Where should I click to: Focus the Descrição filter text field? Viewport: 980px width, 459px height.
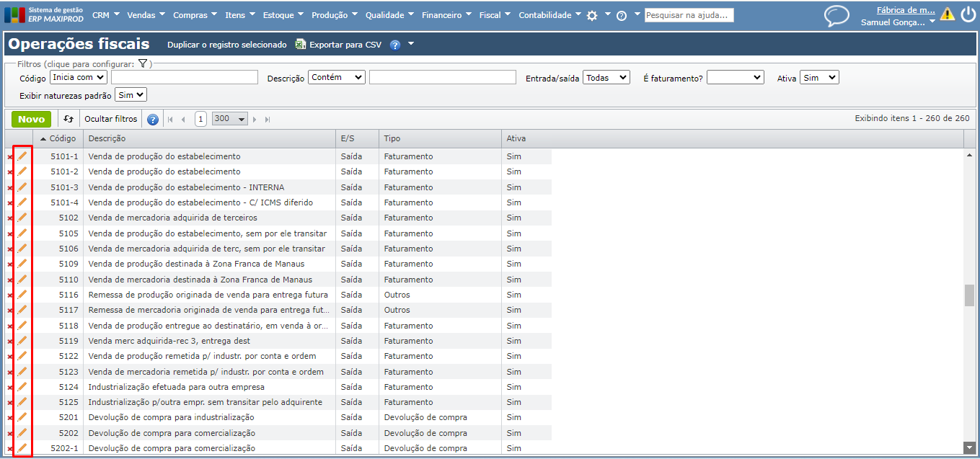[x=443, y=77]
